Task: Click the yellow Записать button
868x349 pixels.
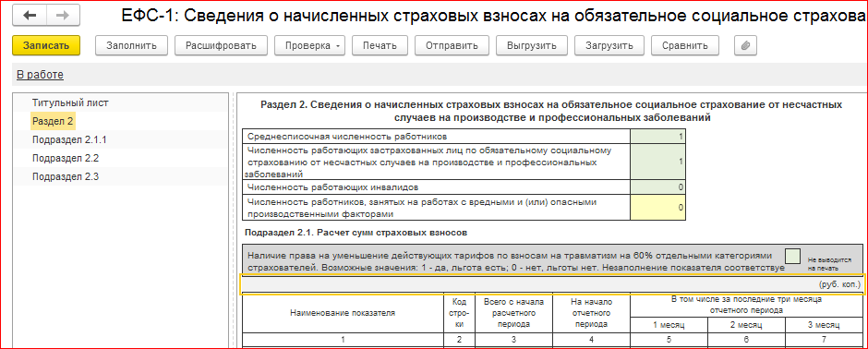Action: (46, 45)
